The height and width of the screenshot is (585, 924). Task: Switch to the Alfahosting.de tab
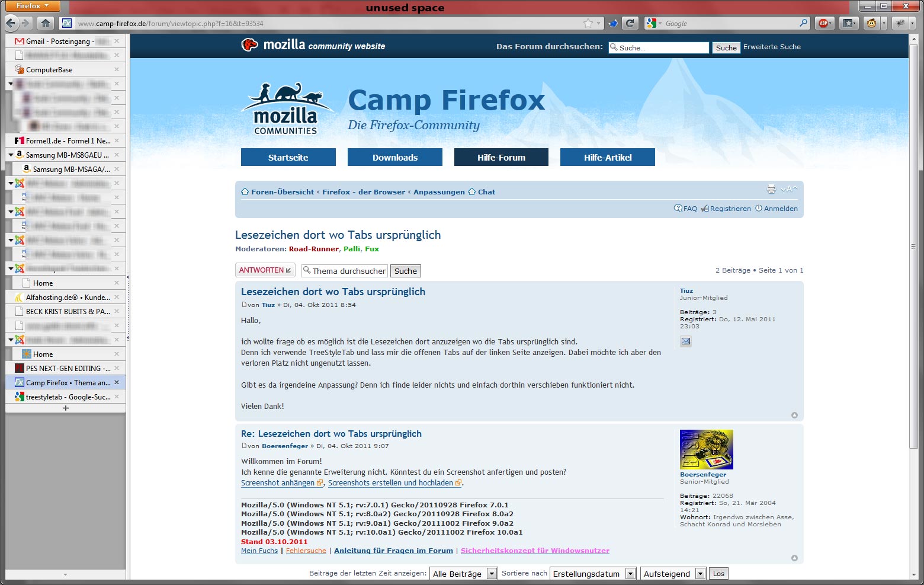pyautogui.click(x=65, y=297)
